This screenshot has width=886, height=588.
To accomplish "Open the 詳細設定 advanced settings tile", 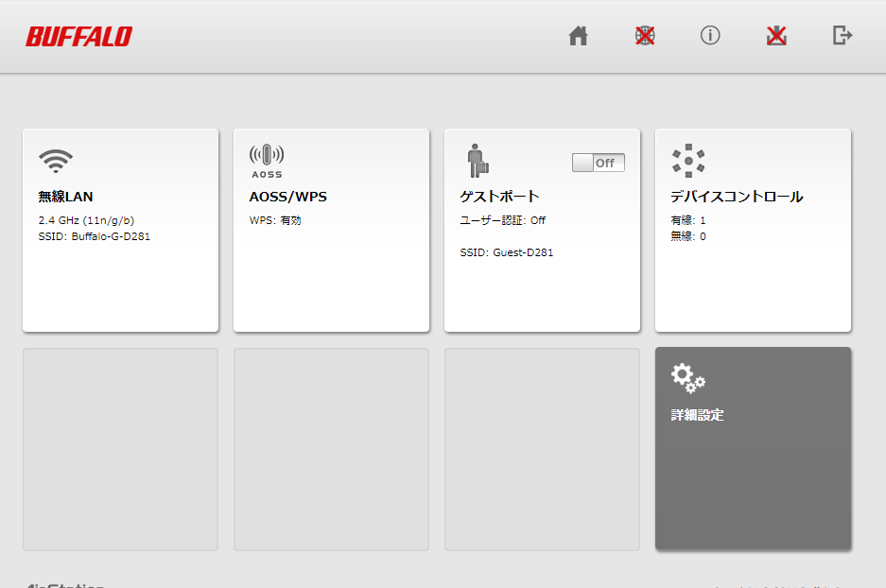I will click(754, 448).
